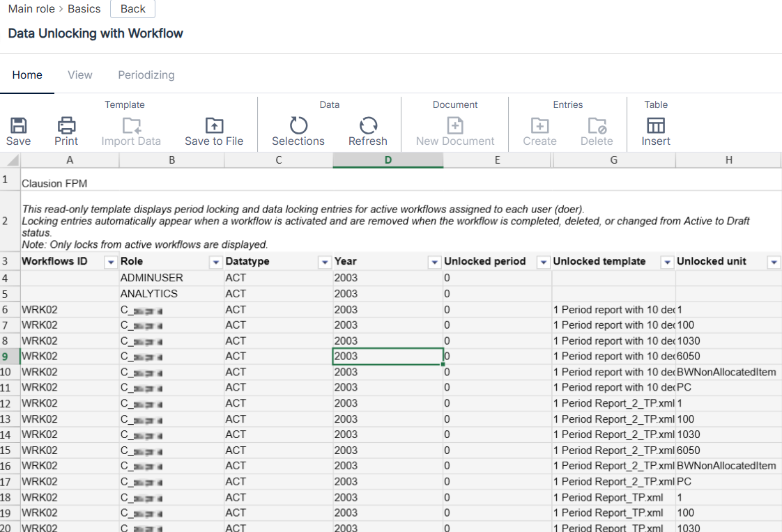Screen dimensions: 782x532
Task: Open the Role column filter dropdown
Action: [215, 262]
